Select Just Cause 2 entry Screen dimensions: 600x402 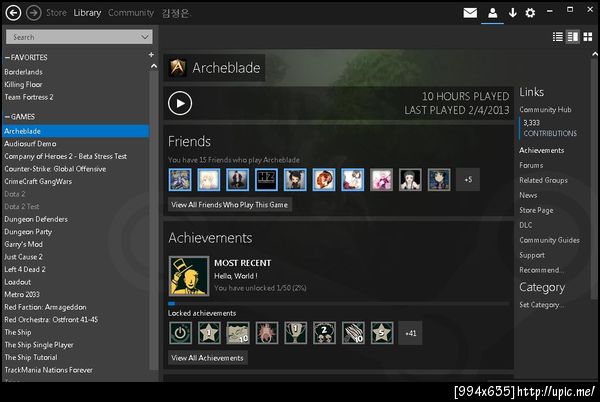pyautogui.click(x=23, y=257)
